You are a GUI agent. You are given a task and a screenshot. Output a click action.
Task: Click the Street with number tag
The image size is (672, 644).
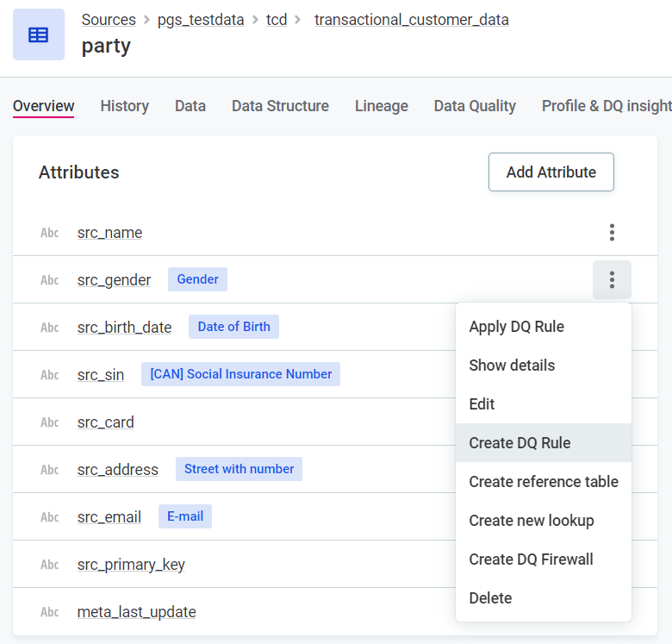point(239,469)
